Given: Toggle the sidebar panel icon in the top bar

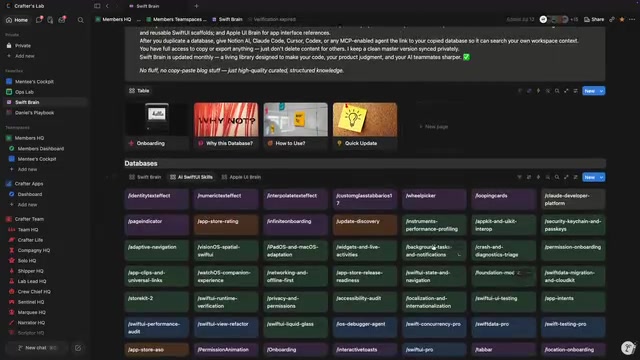Looking at the screenshot, I should (x=97, y=6).
